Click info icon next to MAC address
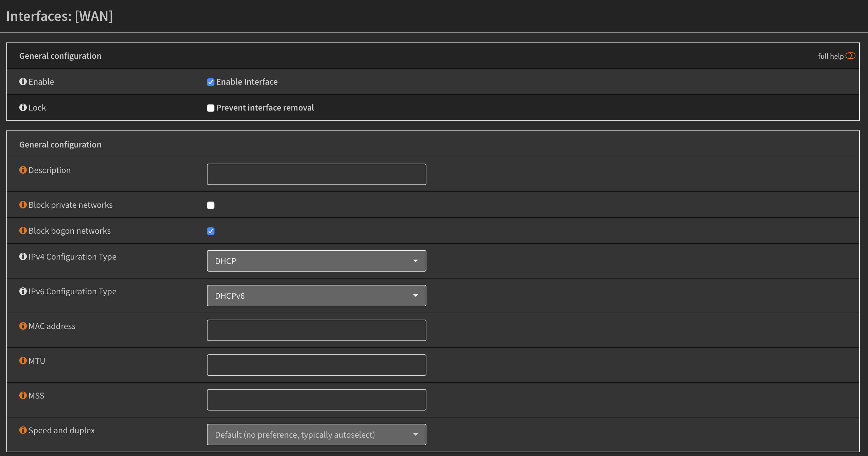868x456 pixels. [x=23, y=326]
